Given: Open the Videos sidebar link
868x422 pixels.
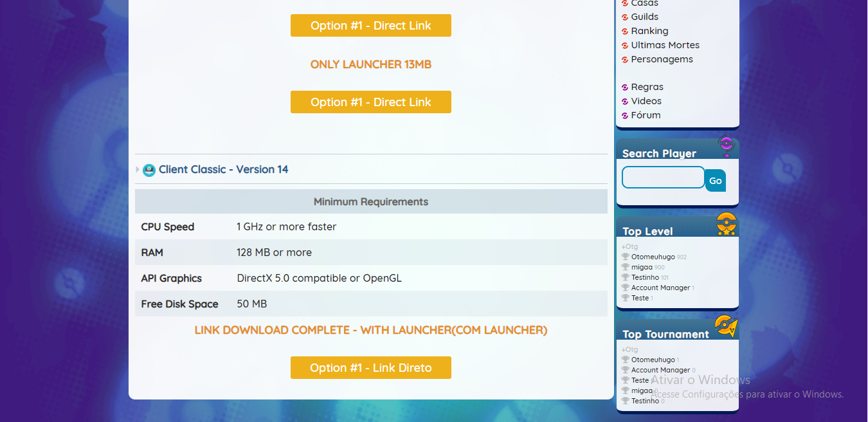Looking at the screenshot, I should [646, 101].
